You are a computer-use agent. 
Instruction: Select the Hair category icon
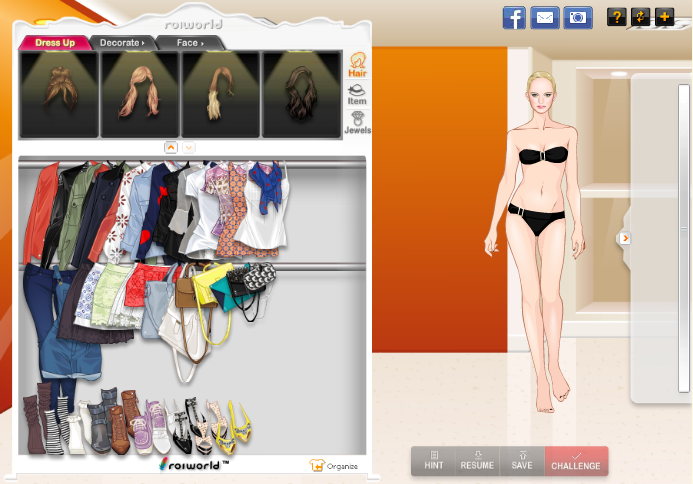point(357,66)
